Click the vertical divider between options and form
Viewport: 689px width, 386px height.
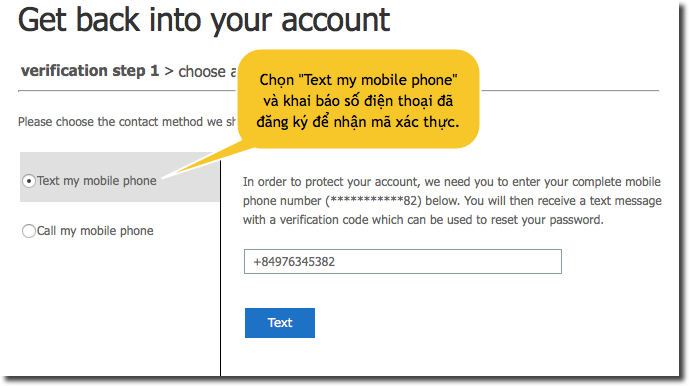pyautogui.click(x=220, y=268)
